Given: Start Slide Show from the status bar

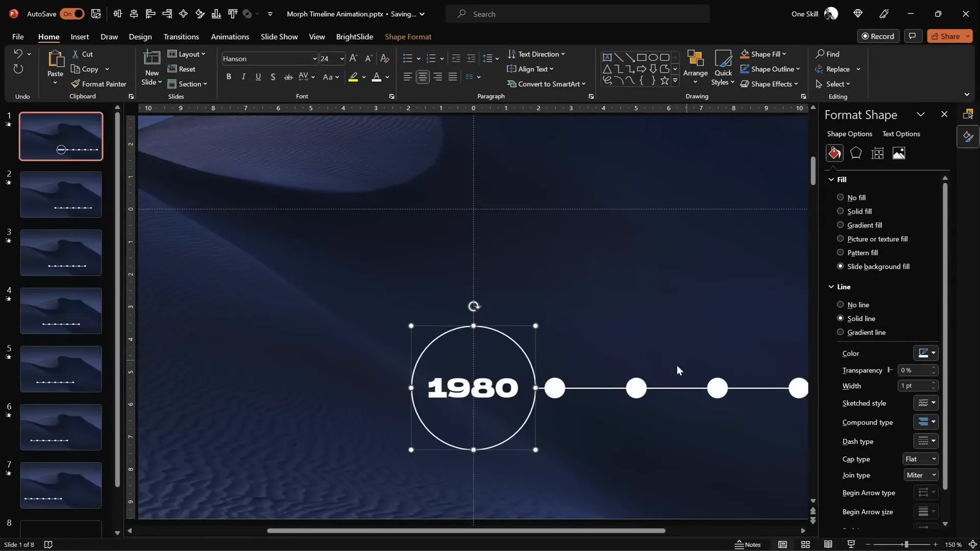Looking at the screenshot, I should pyautogui.click(x=850, y=544).
